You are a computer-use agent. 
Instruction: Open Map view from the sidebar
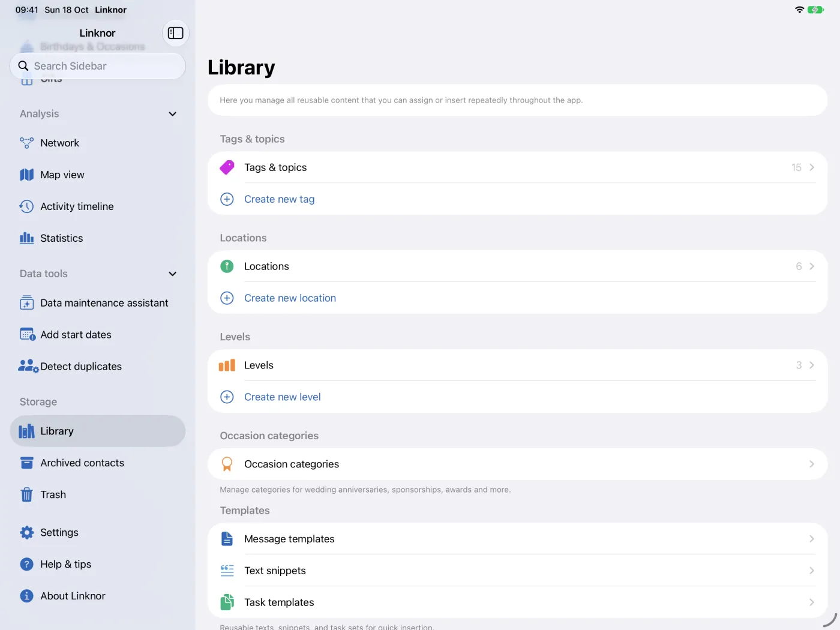point(98,175)
